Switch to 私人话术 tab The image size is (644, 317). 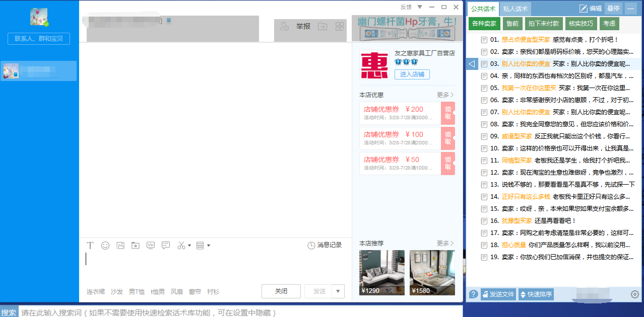[516, 9]
